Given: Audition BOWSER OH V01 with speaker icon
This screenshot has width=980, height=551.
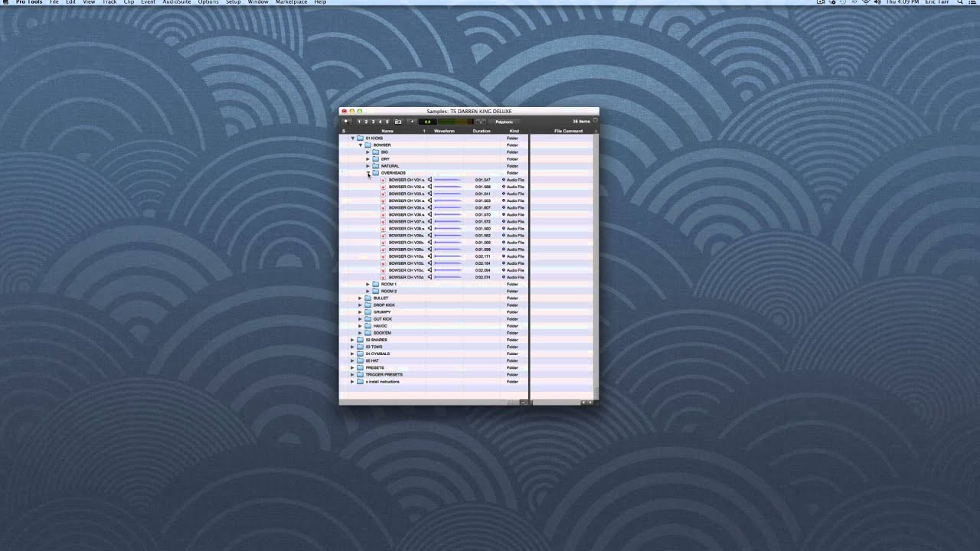Looking at the screenshot, I should click(x=430, y=180).
